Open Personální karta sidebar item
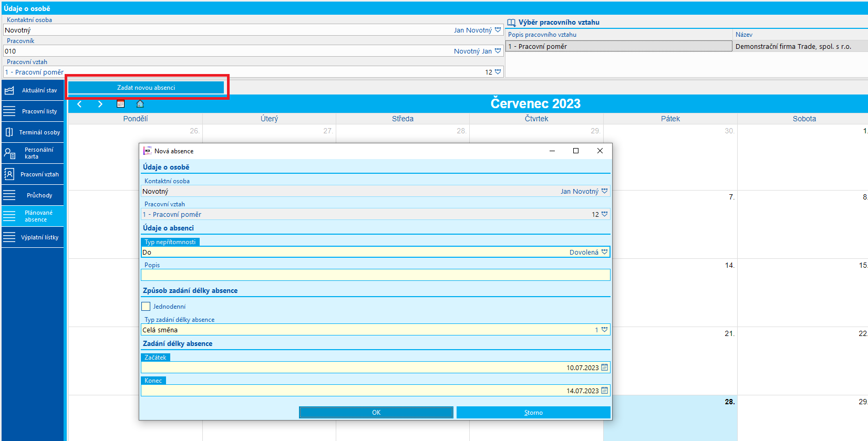868x441 pixels. point(33,153)
